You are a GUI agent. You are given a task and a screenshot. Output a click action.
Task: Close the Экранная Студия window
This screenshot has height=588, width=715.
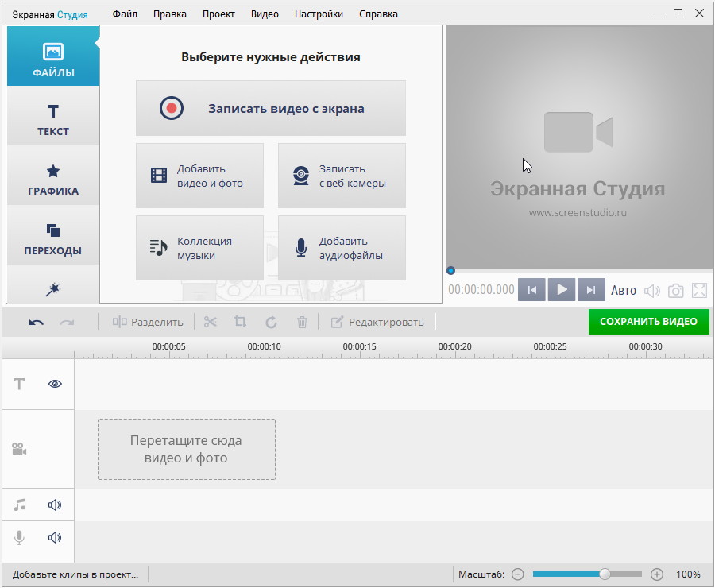(x=699, y=14)
